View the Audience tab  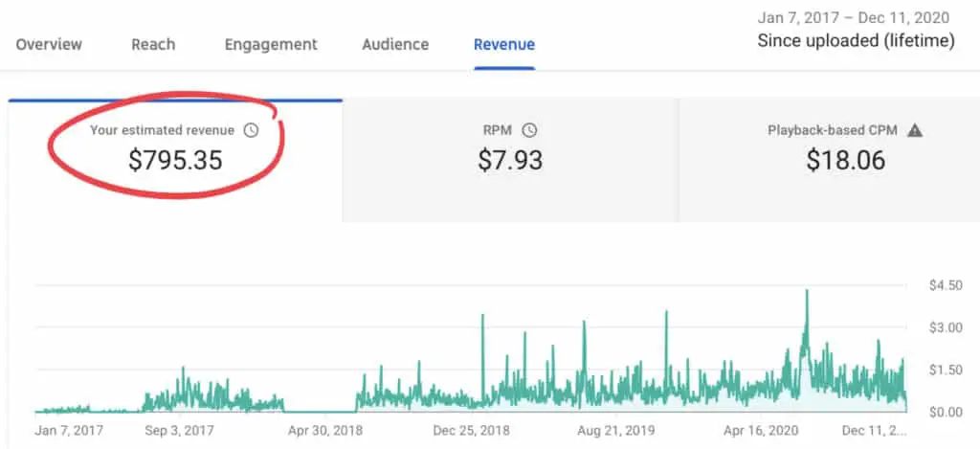tap(395, 44)
